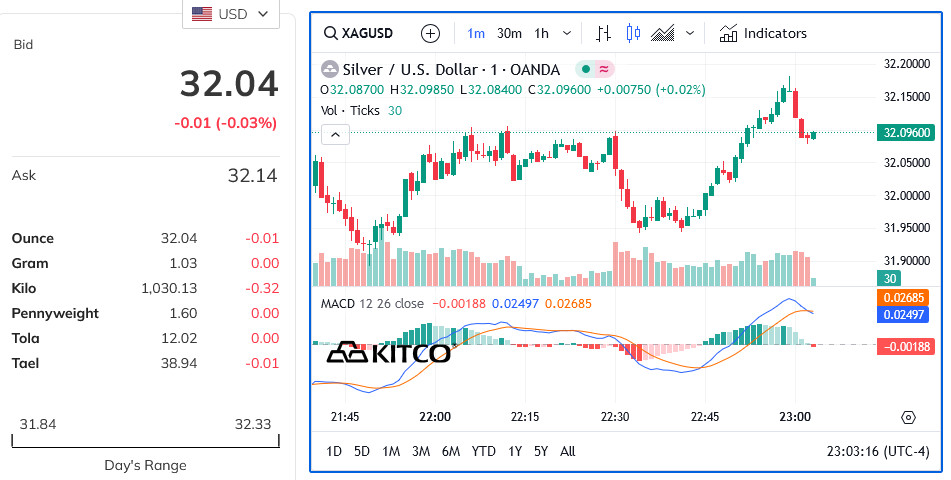Image resolution: width=951 pixels, height=480 pixels.
Task: Click the compare or add symbol plus icon
Action: pos(430,33)
